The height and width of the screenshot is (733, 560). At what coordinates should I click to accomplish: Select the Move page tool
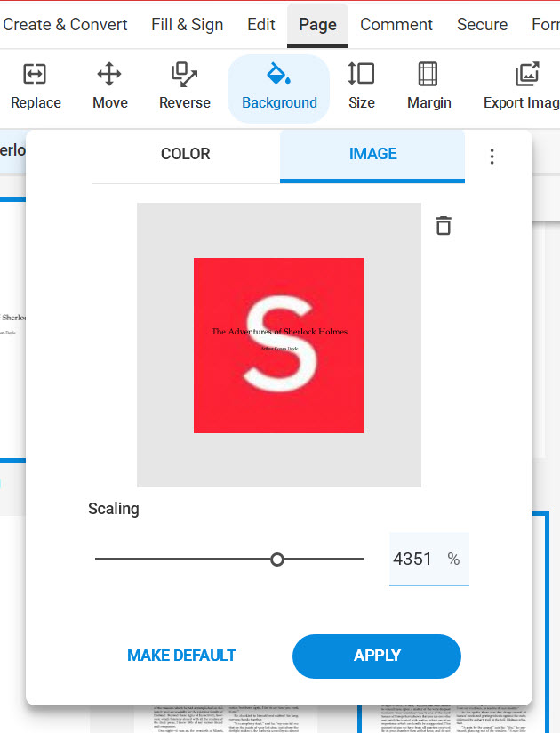pos(109,87)
